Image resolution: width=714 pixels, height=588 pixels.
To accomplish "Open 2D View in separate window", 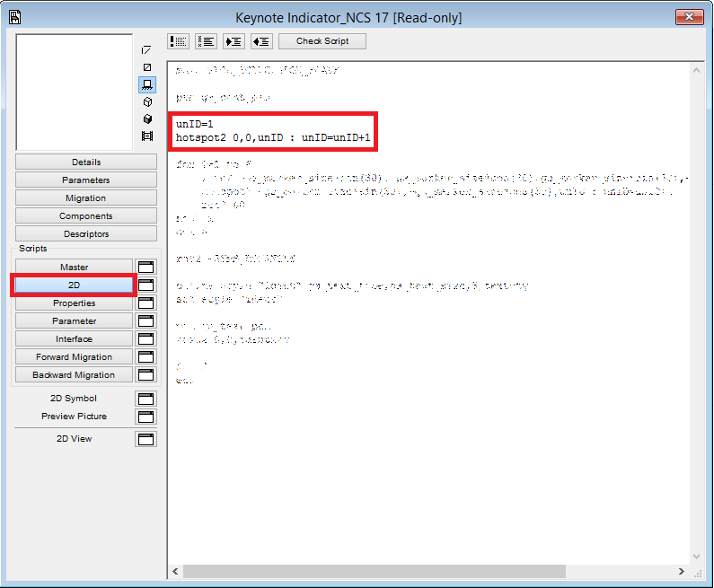I will pyautogui.click(x=145, y=439).
